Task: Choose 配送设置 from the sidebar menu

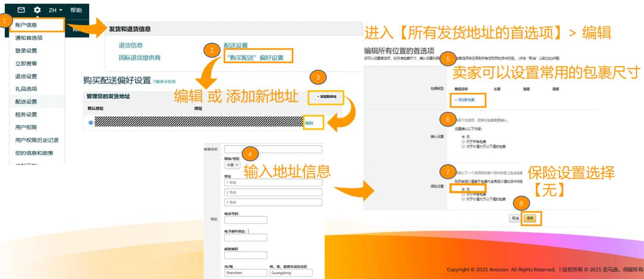Action: tap(26, 101)
